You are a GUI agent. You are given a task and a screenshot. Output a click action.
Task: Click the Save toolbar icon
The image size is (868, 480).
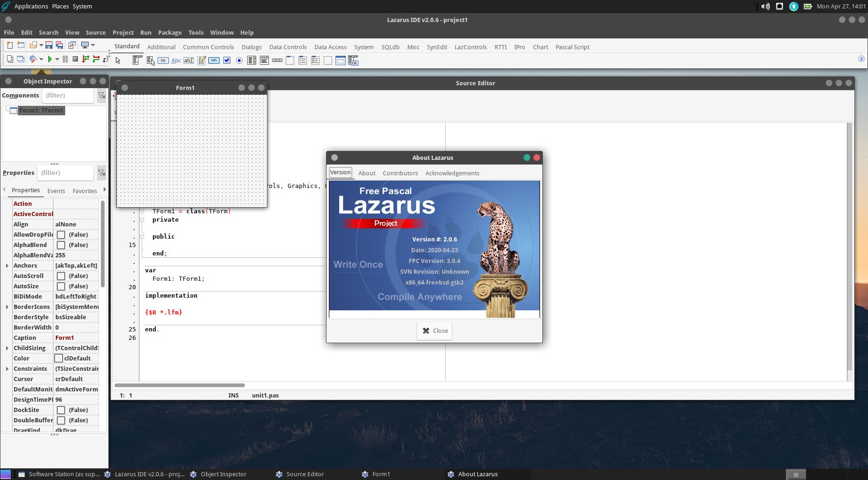click(x=49, y=45)
